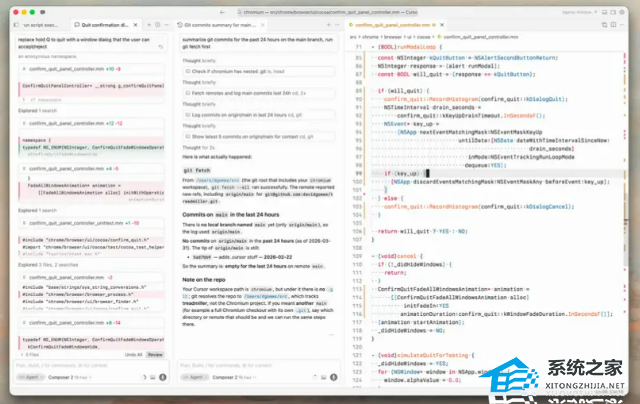Open the Agent mode dropdown in first pane
The image size is (640, 404).
[31, 377]
